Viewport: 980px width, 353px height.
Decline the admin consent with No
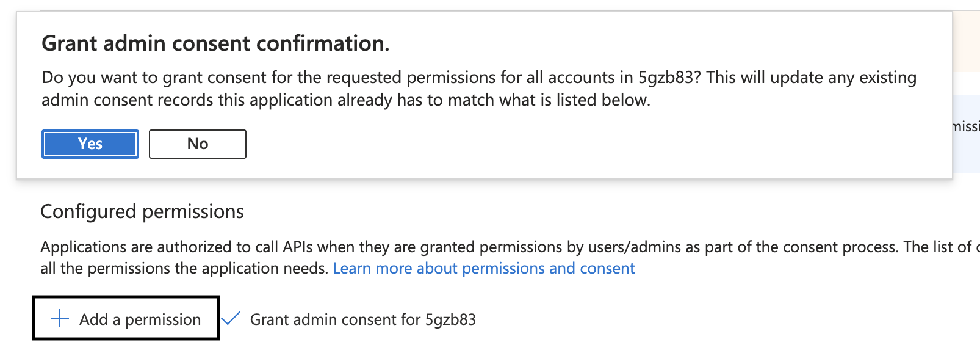click(196, 144)
